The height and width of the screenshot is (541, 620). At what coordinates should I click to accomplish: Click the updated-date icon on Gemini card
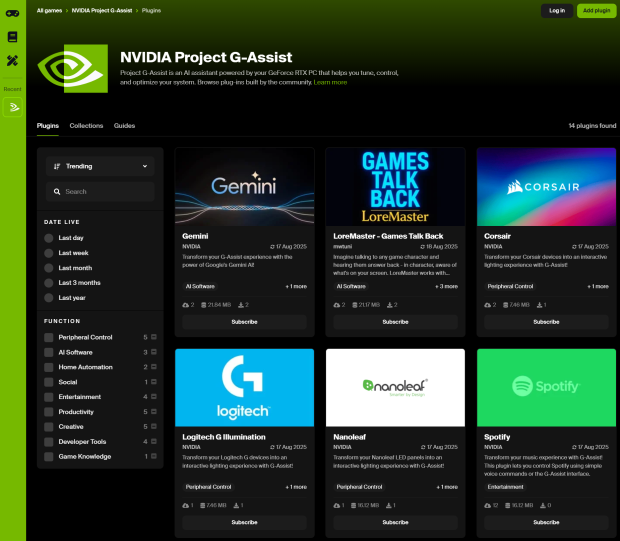point(272,247)
